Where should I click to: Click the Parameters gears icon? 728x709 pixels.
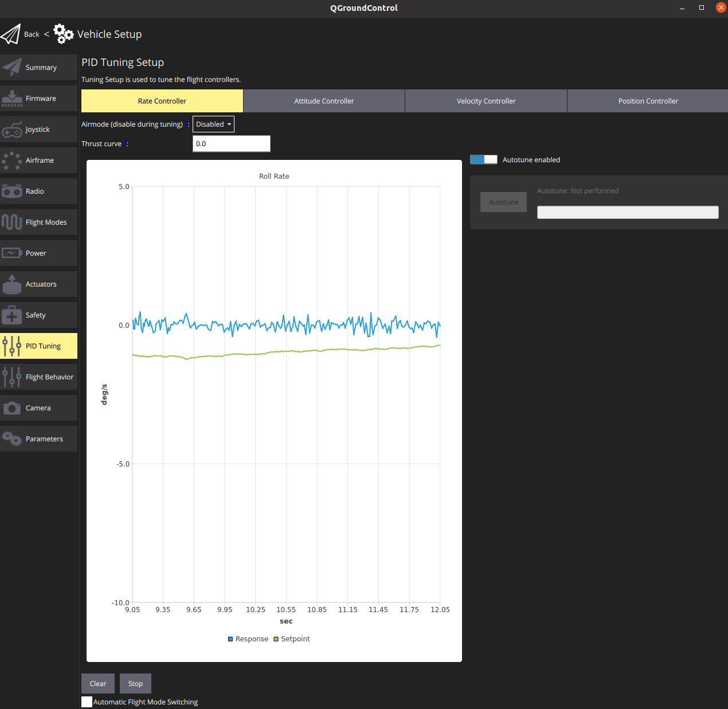point(11,438)
